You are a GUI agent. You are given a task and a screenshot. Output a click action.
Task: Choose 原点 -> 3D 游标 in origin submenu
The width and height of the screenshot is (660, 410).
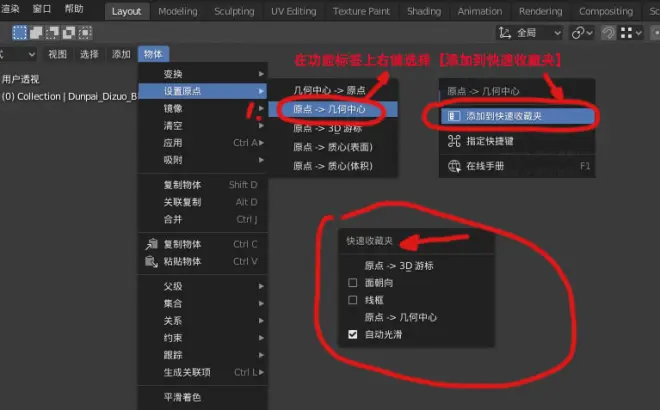(333, 128)
